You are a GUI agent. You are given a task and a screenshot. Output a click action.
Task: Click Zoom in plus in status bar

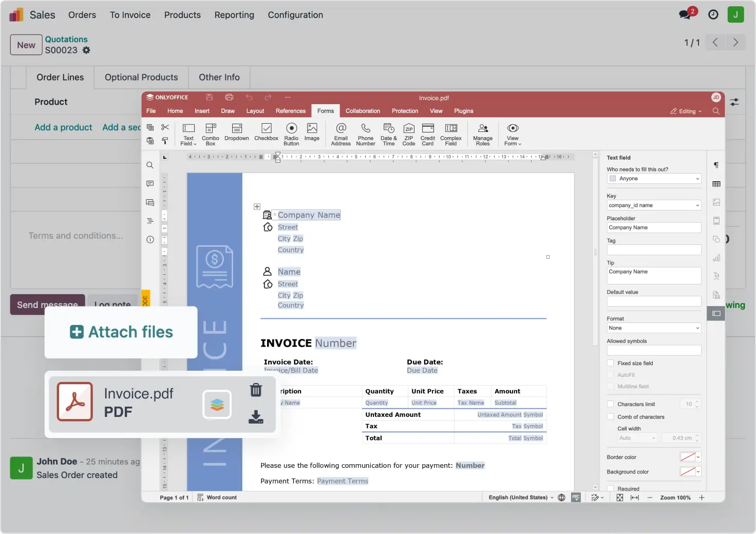(x=702, y=498)
